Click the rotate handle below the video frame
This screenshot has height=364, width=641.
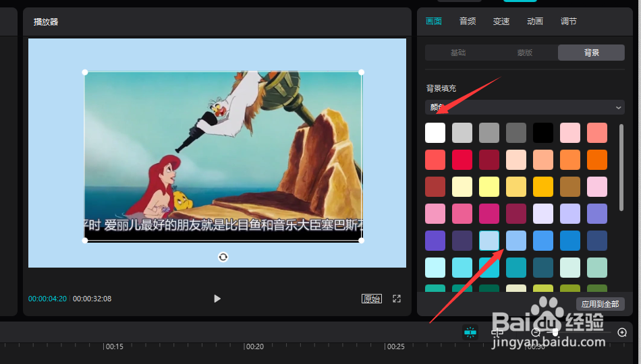[223, 257]
